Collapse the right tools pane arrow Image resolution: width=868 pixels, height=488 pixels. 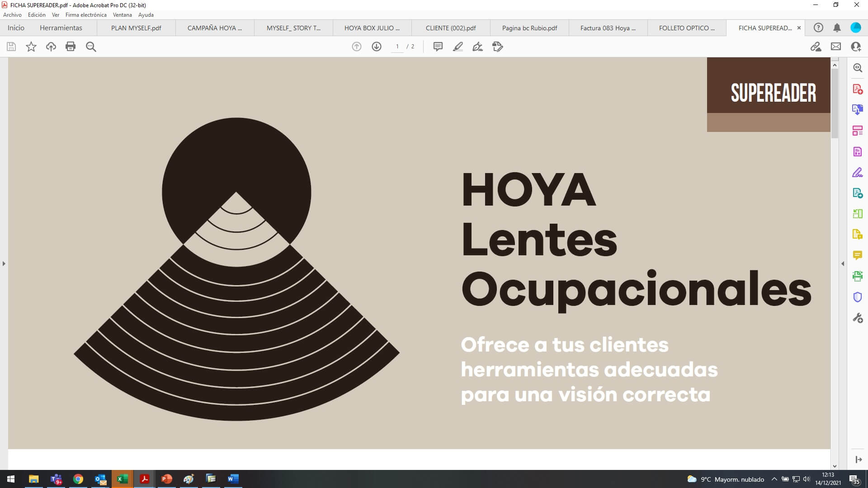tap(843, 263)
